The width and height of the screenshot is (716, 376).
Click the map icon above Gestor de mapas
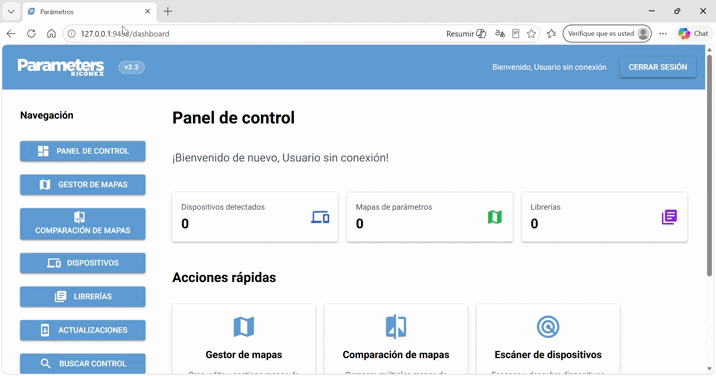point(244,327)
